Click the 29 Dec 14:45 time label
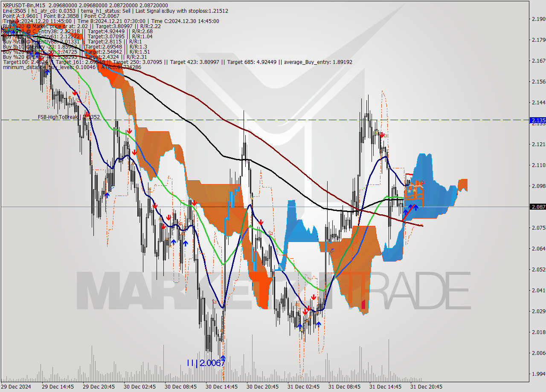 58,387
